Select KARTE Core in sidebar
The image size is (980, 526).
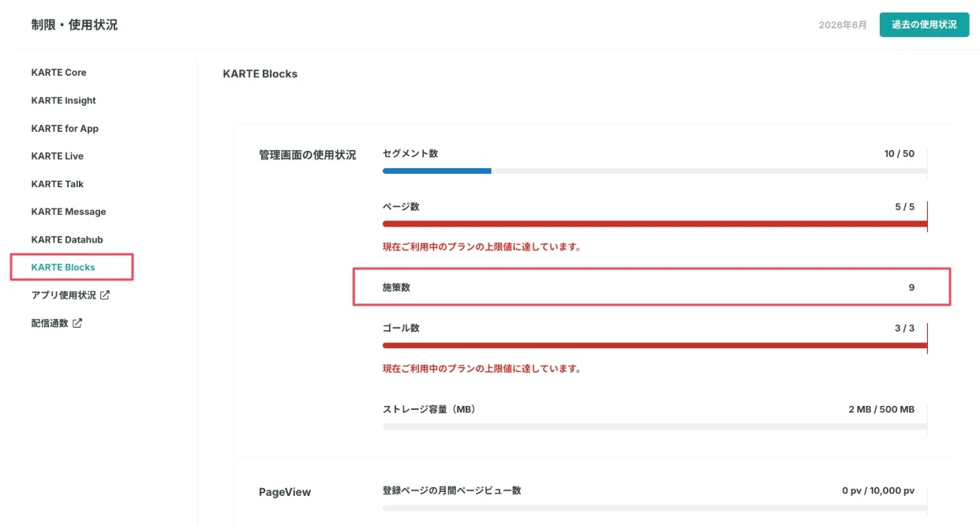tap(59, 73)
